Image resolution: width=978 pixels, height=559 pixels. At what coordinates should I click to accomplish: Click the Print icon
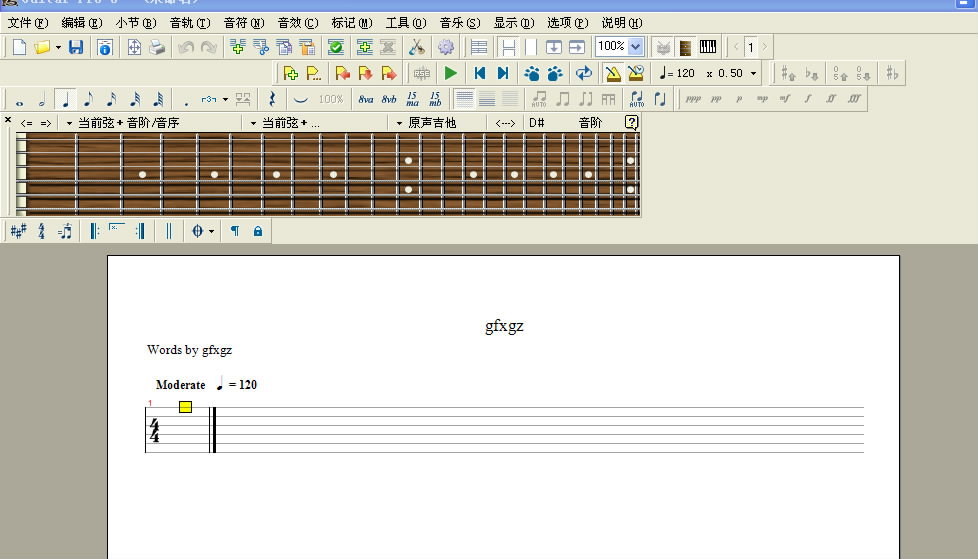pyautogui.click(x=157, y=47)
